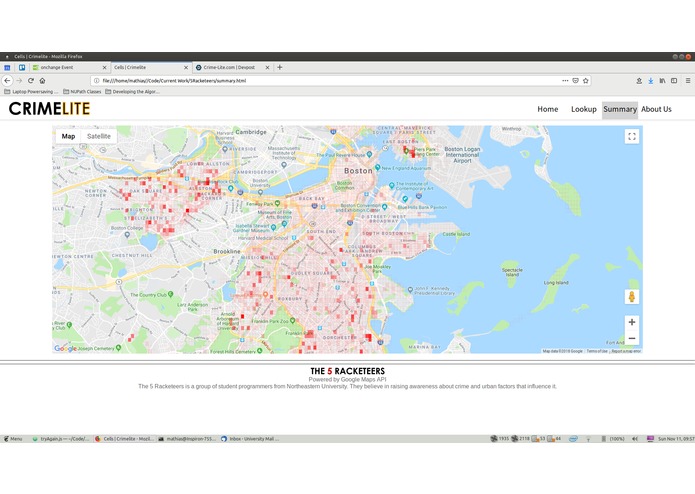Open a new browser tab with plus

[x=280, y=67]
